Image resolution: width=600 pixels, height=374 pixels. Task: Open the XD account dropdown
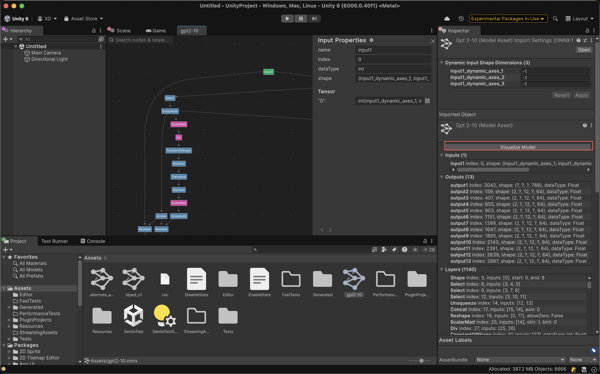point(47,19)
